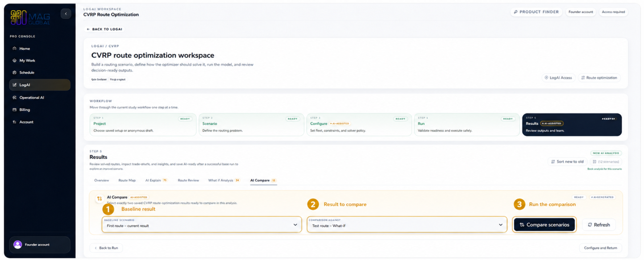Image resolution: width=644 pixels, height=260 pixels.
Task: Click the 12 scenarios button
Action: point(606,162)
